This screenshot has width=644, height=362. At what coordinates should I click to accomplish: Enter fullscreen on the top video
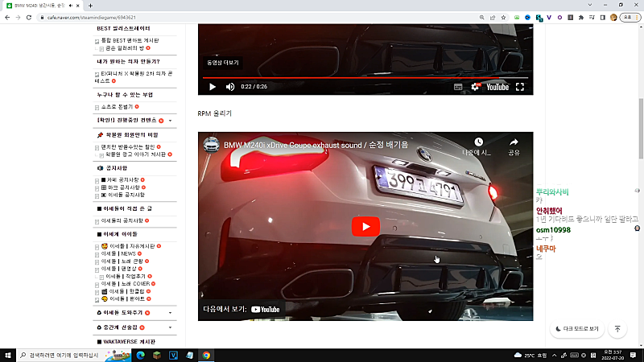tap(520, 87)
